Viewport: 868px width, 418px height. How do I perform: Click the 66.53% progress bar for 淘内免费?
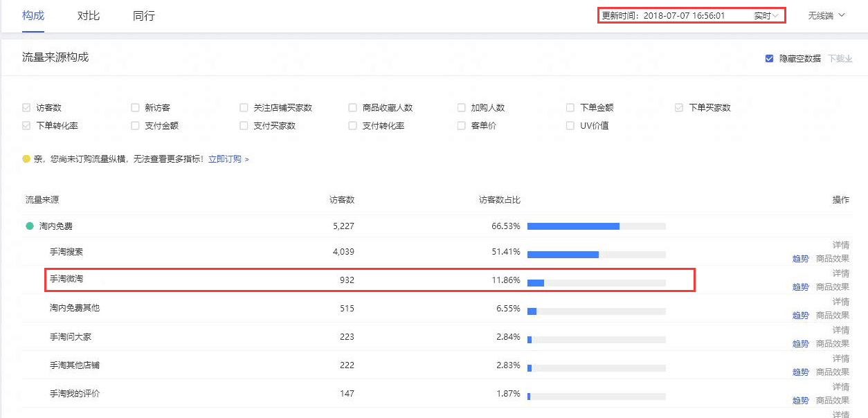(597, 226)
